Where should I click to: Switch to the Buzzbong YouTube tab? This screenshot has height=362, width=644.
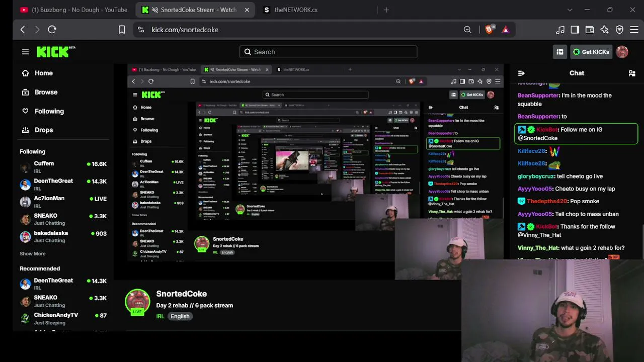(73, 10)
